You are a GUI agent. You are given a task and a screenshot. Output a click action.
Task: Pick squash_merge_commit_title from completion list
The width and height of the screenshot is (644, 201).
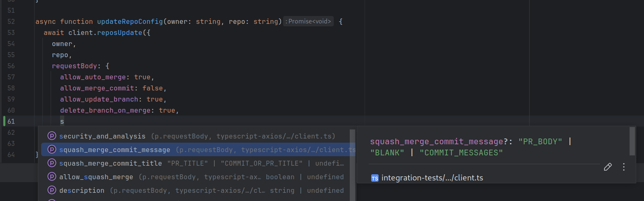(197, 163)
